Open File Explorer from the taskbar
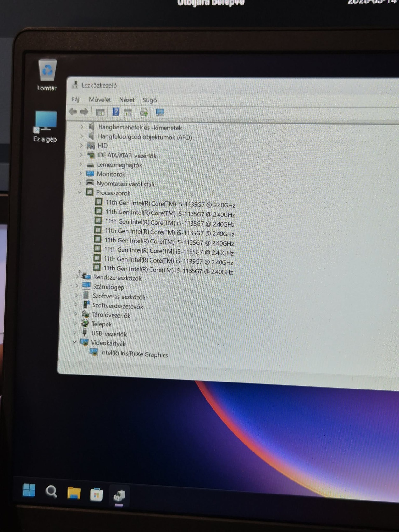The height and width of the screenshot is (532, 399). [x=74, y=493]
